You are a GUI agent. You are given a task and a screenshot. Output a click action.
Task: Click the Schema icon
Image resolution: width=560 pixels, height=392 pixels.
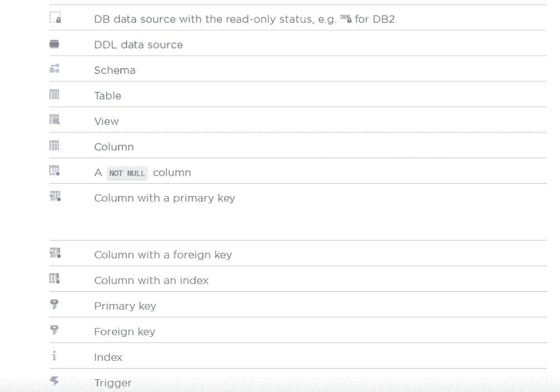54,70
